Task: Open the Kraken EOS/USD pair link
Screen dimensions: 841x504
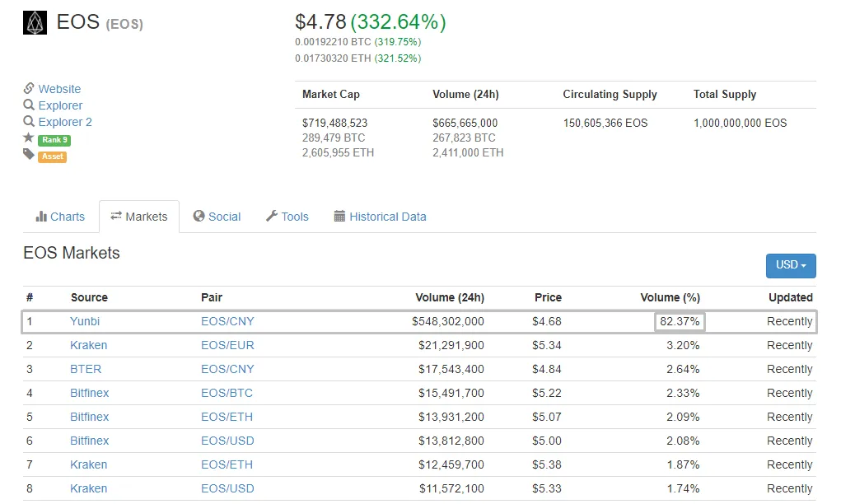Action: [x=227, y=488]
